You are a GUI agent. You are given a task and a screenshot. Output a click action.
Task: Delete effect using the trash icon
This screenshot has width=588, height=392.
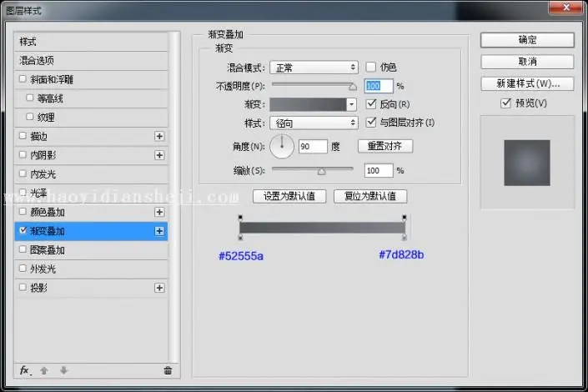[168, 370]
